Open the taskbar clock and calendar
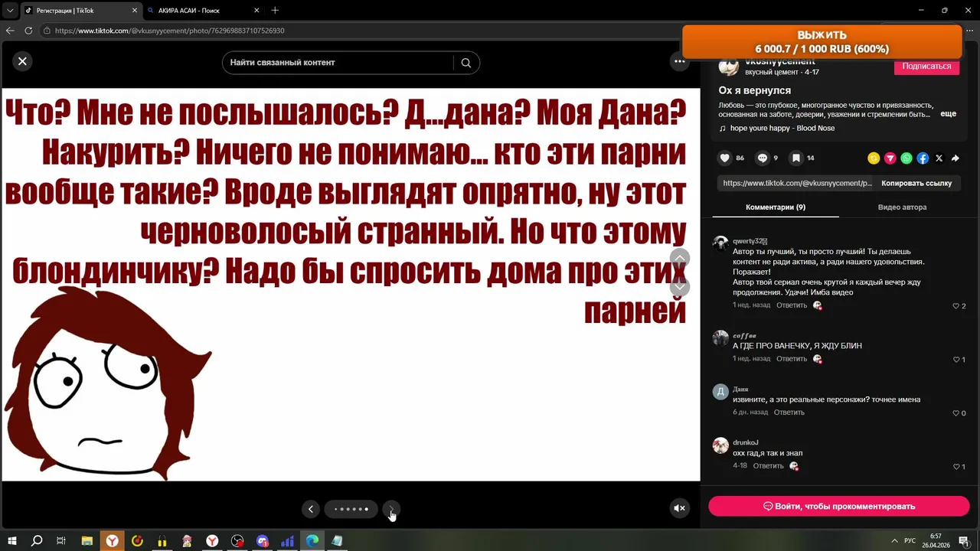Screen dimensions: 980x551 tap(936, 541)
